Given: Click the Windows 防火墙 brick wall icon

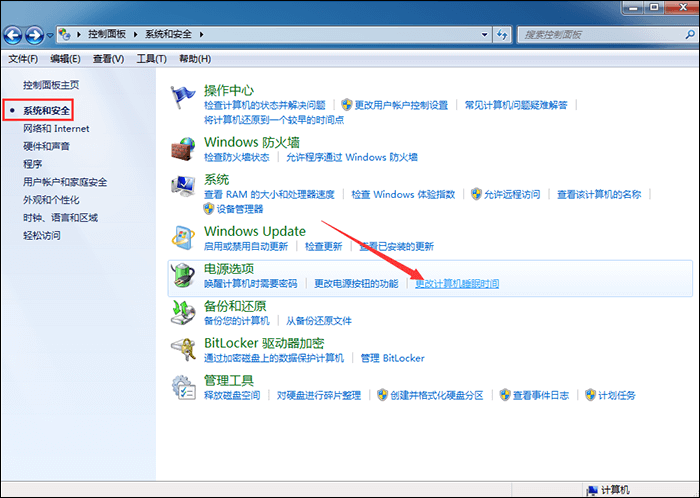Looking at the screenshot, I should point(183,149).
